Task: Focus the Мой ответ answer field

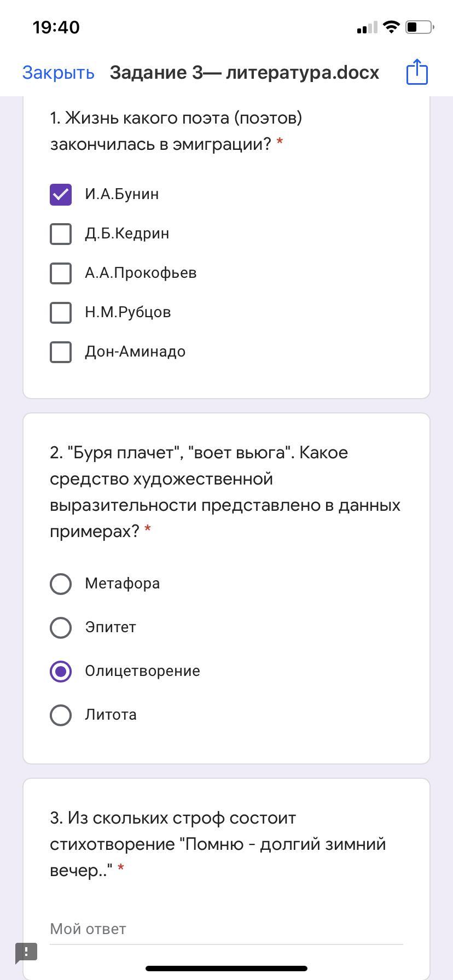Action: coord(226,929)
